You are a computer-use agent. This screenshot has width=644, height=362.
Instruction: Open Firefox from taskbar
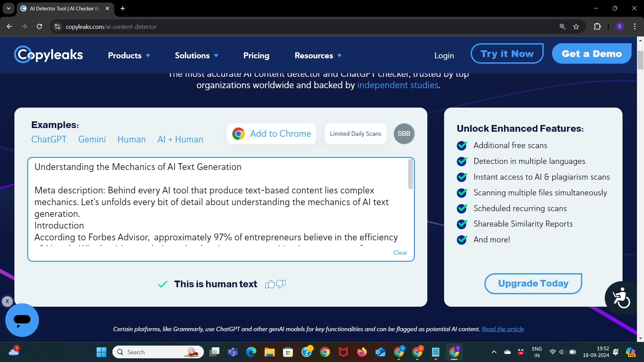(362, 352)
